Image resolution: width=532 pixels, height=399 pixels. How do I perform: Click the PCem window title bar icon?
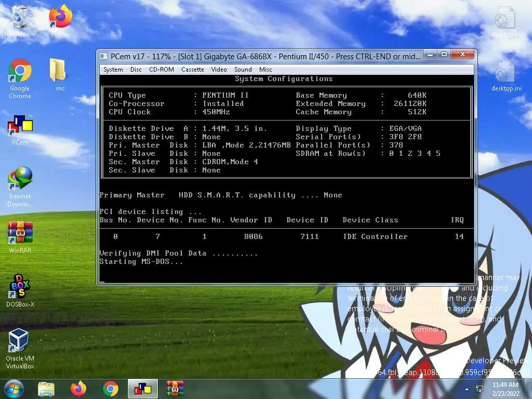[104, 56]
